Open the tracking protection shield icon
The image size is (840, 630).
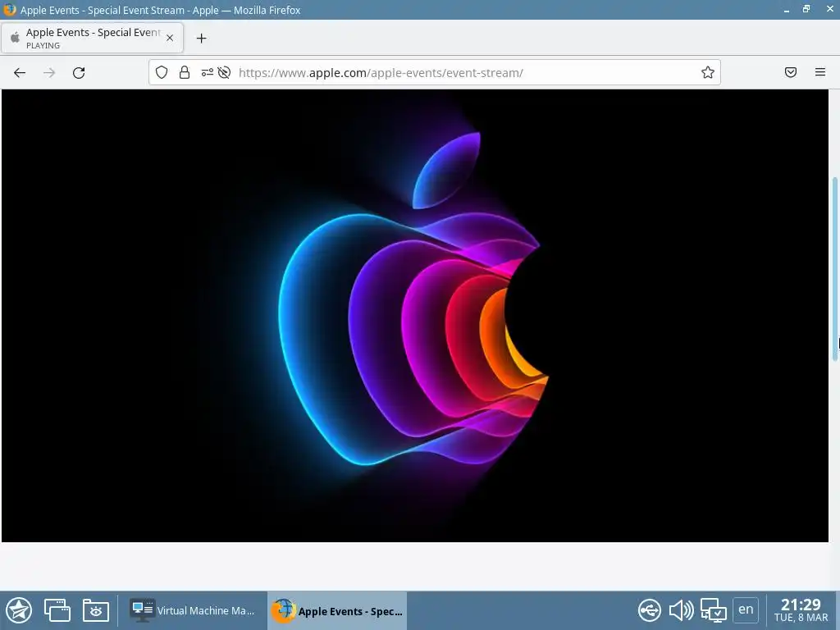tap(162, 72)
